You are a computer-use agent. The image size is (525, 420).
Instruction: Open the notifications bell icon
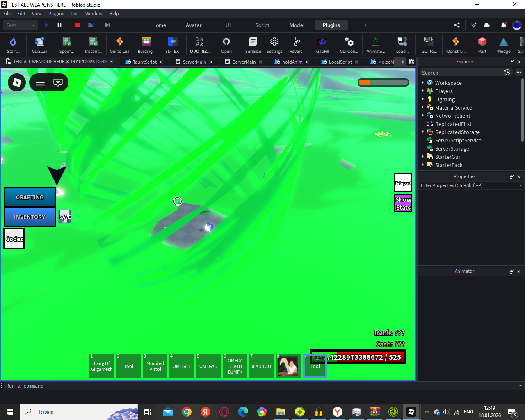tap(504, 25)
